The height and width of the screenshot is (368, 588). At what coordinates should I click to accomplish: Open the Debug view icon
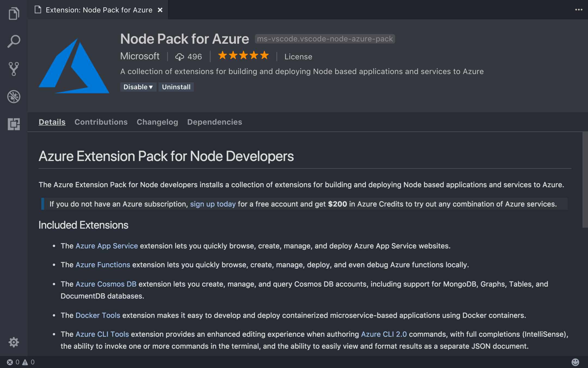coord(14,96)
